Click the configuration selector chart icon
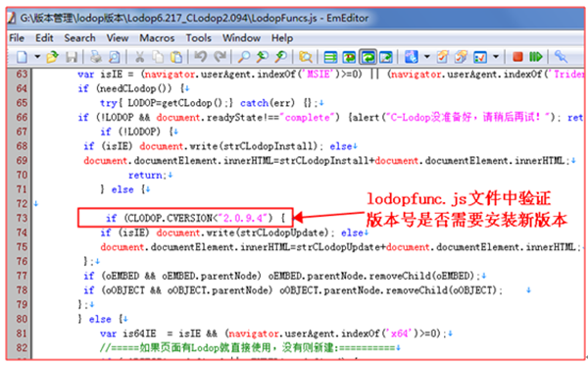The width and height of the screenshot is (588, 365). point(480,57)
